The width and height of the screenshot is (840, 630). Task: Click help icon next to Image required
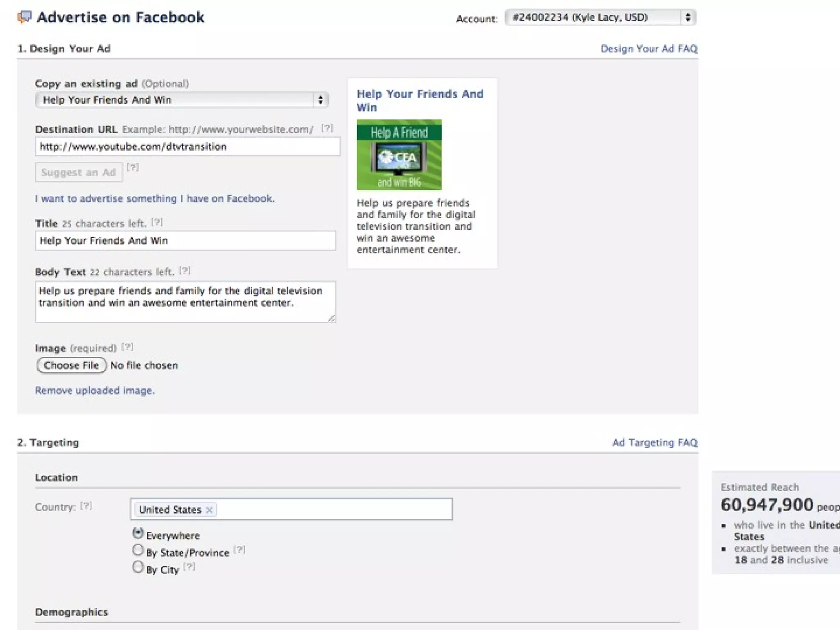click(x=127, y=347)
